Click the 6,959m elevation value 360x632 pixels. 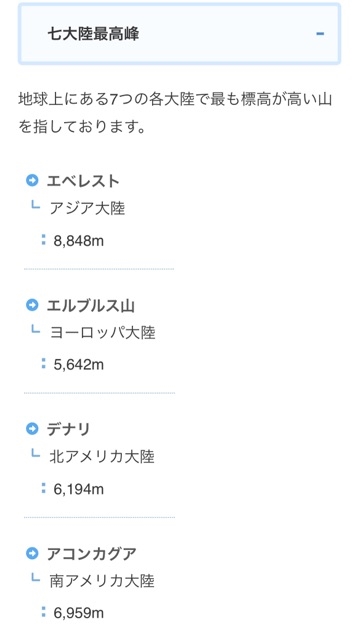[79, 613]
